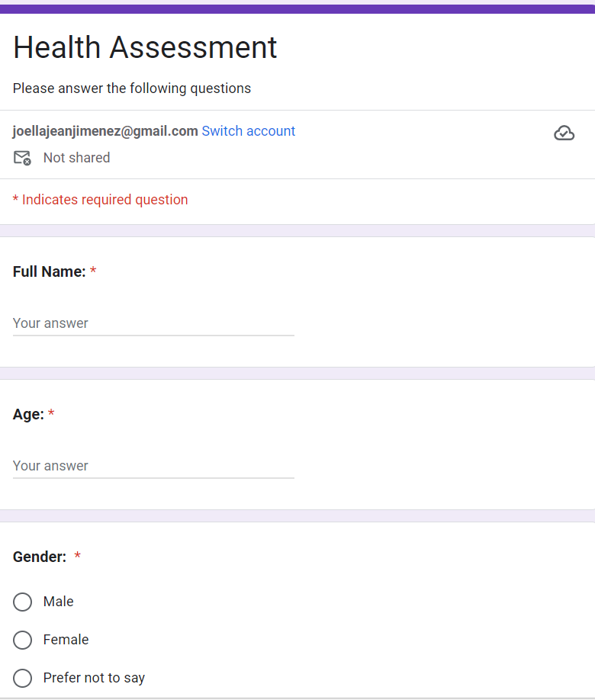The image size is (595, 700).
Task: Focus the Full Name answer field
Action: click(x=153, y=323)
